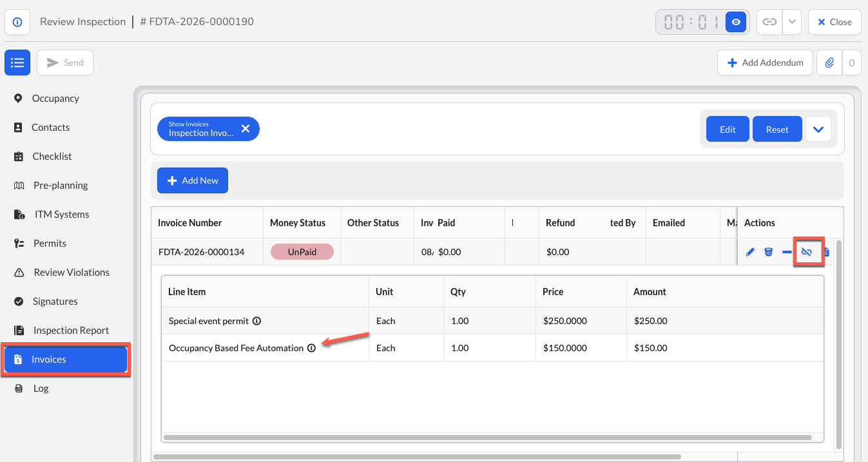Open the dropdown arrow next to link icon
Screen dimensions: 868x462
(x=792, y=22)
